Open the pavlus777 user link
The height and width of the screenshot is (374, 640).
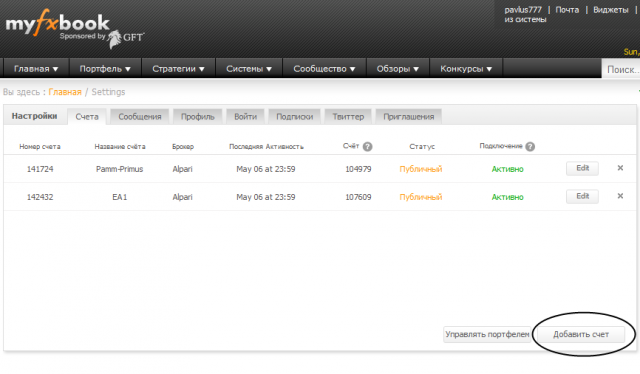point(523,10)
